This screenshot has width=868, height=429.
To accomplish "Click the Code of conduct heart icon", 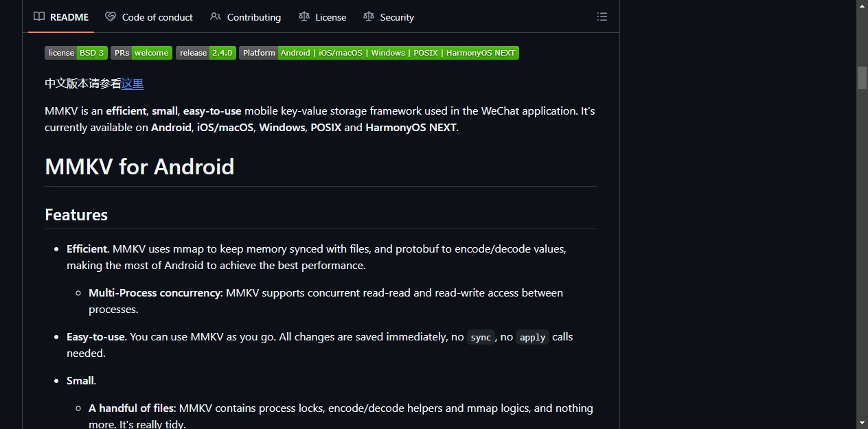I will point(111,16).
